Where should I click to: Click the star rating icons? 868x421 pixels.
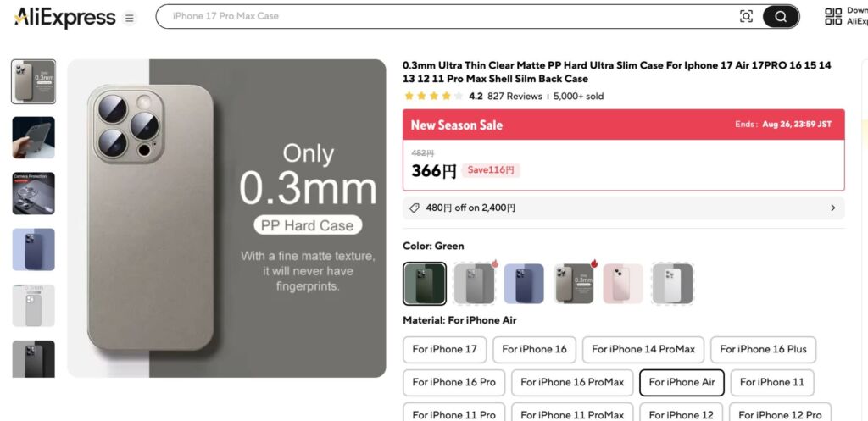[433, 97]
